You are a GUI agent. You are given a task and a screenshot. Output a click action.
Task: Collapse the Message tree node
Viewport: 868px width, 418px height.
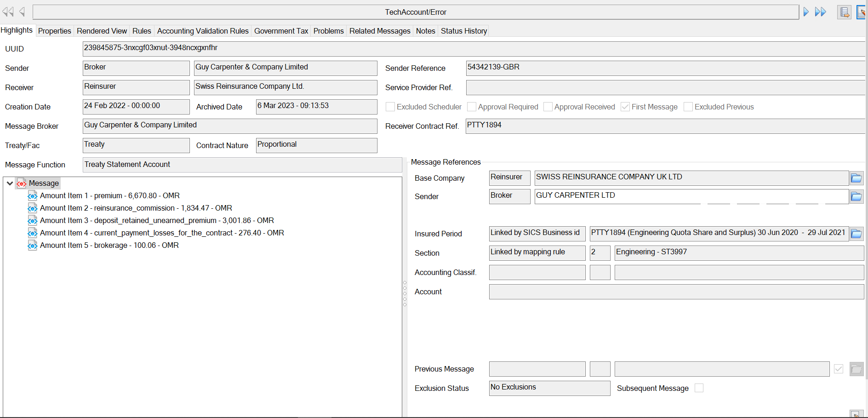(x=10, y=183)
